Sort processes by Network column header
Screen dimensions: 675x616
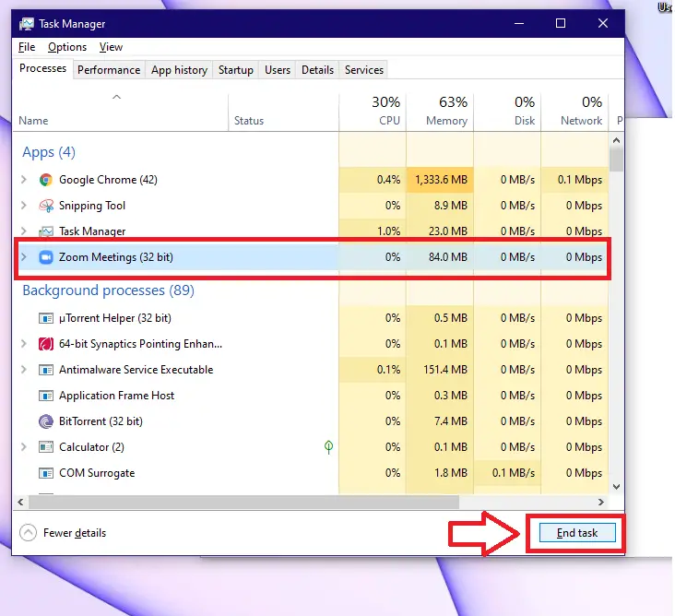(x=574, y=111)
